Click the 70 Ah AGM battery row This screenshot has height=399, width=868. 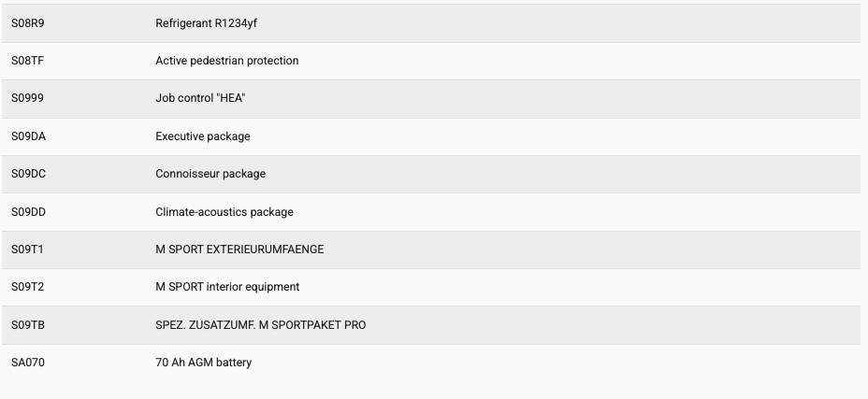(x=430, y=363)
